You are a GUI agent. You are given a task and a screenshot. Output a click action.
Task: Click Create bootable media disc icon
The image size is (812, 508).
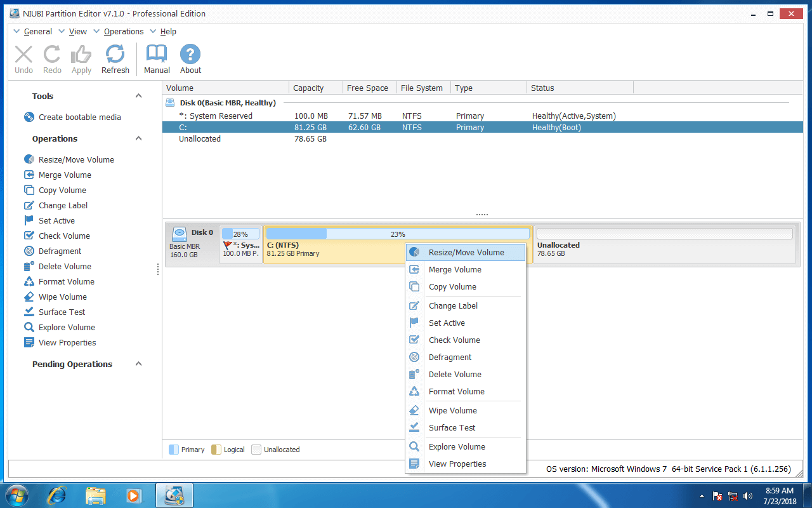pyautogui.click(x=29, y=117)
